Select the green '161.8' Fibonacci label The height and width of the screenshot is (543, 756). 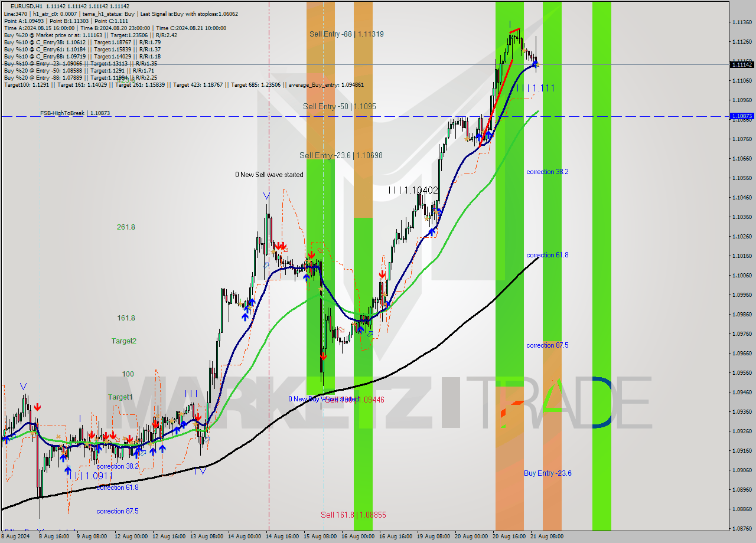pos(126,318)
